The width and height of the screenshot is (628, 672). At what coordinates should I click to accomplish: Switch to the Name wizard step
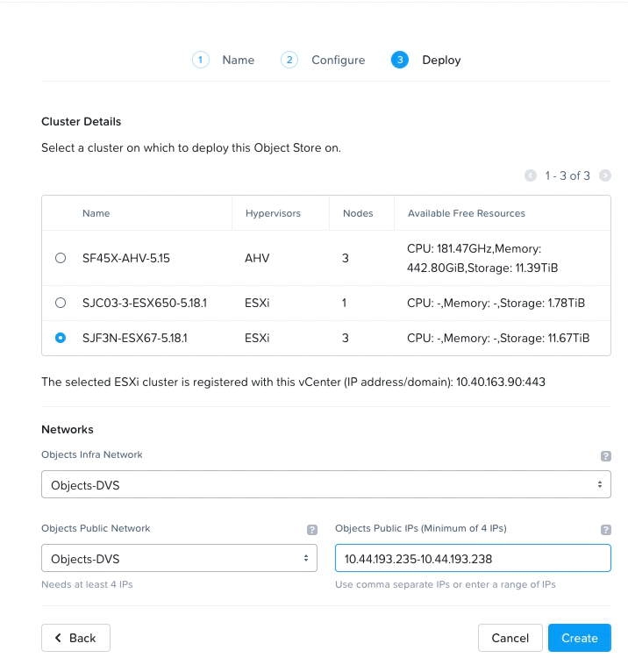(238, 60)
